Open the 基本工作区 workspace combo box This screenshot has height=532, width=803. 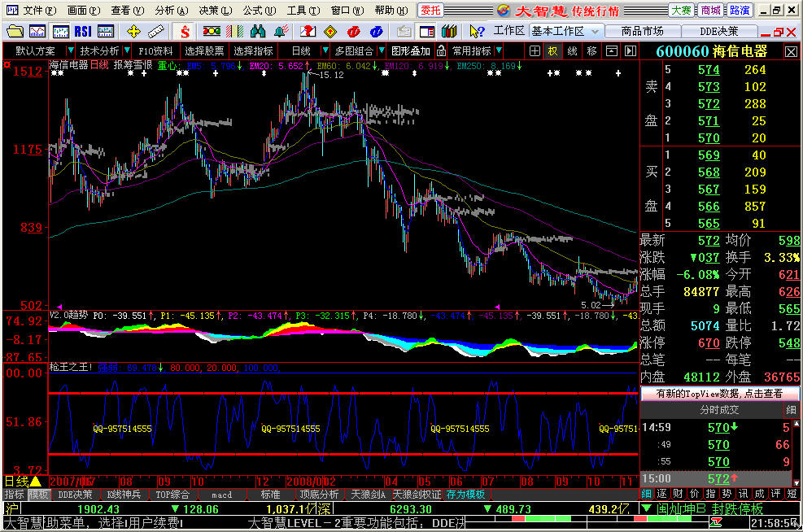tap(565, 31)
